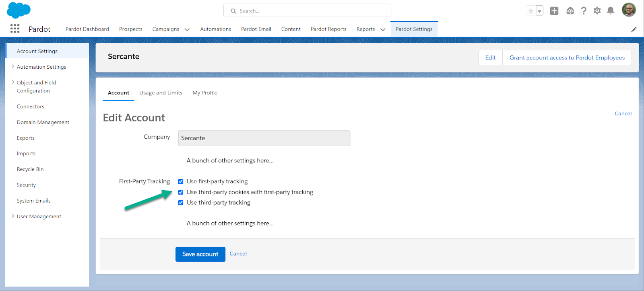
Task: Click the pencil edit navigation icon
Action: point(634,29)
